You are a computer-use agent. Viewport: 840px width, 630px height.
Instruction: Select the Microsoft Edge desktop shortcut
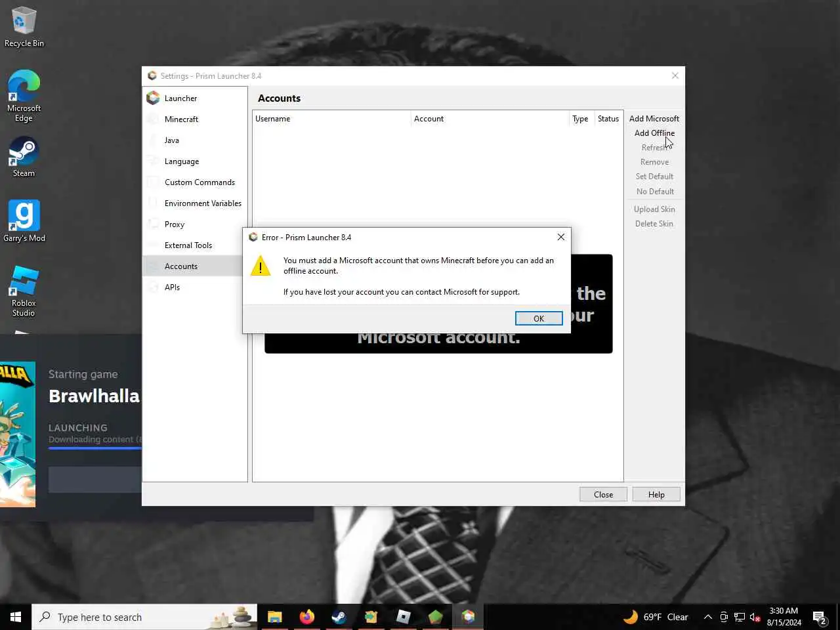[24, 96]
